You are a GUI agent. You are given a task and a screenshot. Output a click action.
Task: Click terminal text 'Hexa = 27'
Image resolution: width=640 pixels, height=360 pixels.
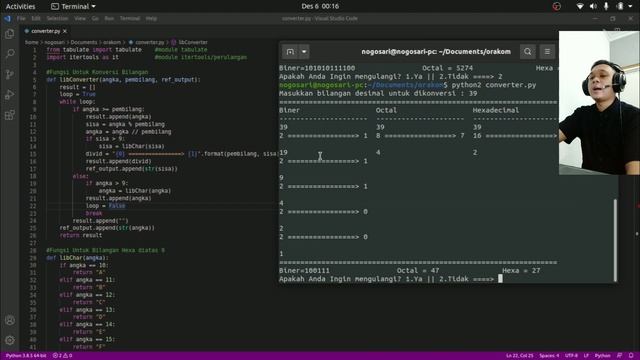click(x=521, y=270)
